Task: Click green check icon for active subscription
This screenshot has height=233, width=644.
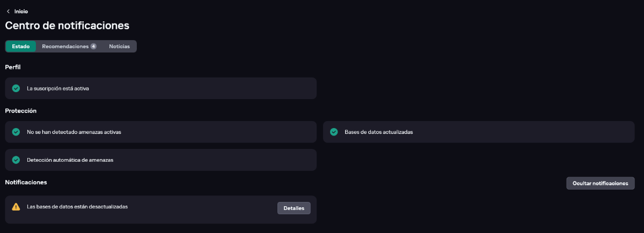Action: pyautogui.click(x=16, y=88)
